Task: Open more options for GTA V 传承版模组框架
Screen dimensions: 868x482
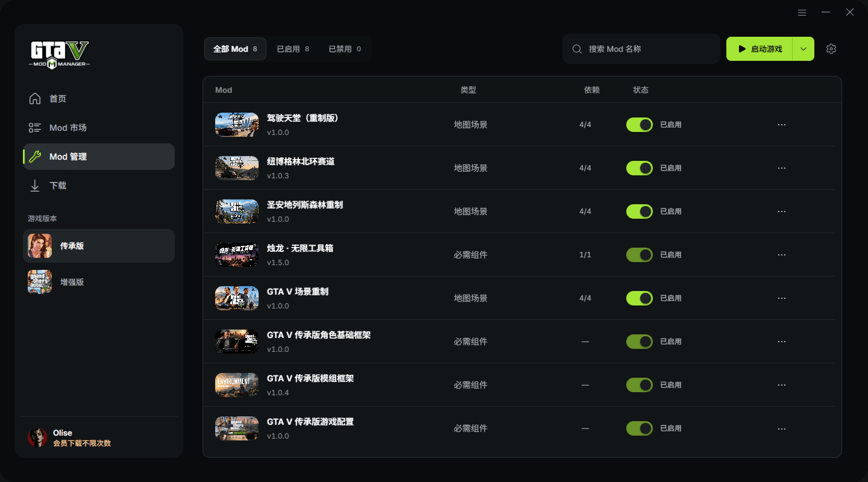Action: tap(782, 385)
